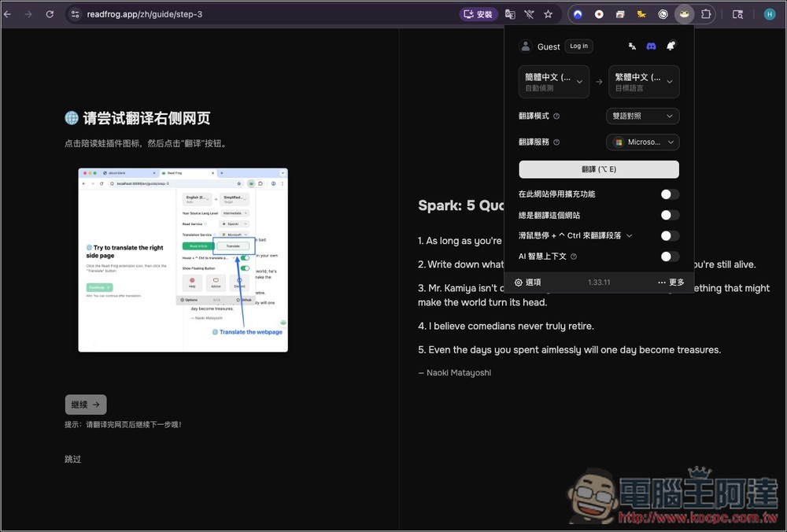
Task: Open the Extensions puzzle piece menu
Action: [x=706, y=14]
